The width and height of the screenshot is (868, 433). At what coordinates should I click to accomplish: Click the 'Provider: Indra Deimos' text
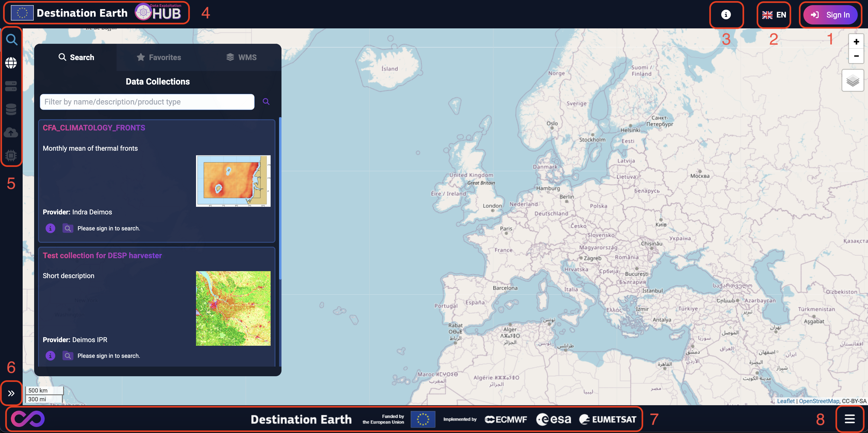coord(77,212)
